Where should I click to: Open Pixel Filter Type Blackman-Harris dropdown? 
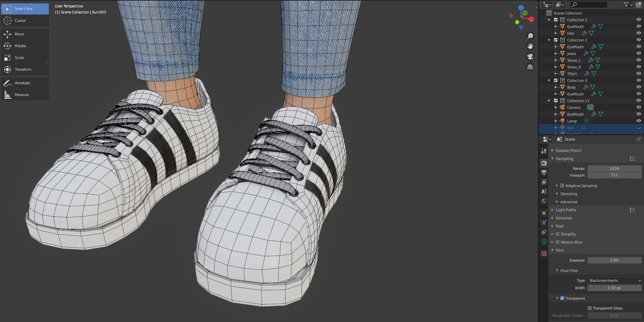coord(615,280)
